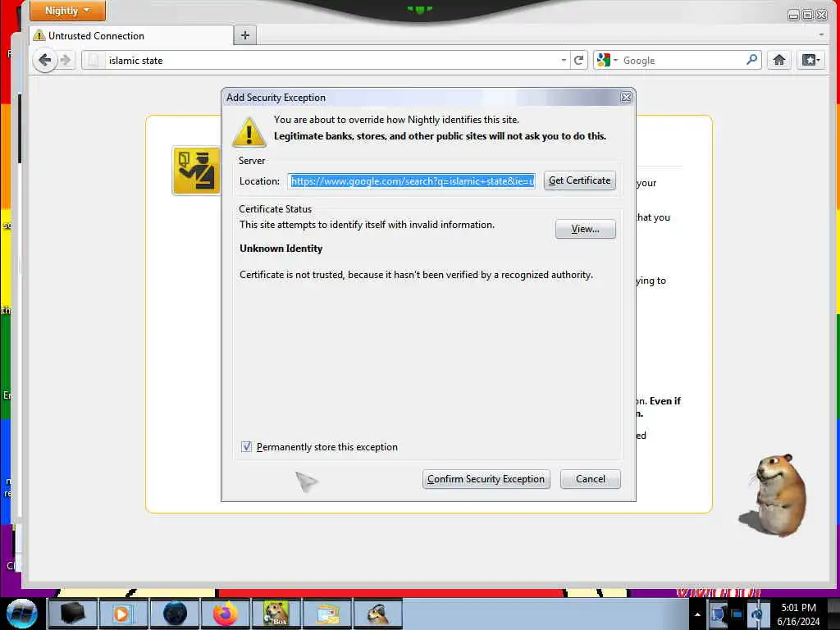Reload the page with the refresh icon
This screenshot has height=630, width=840.
[578, 60]
